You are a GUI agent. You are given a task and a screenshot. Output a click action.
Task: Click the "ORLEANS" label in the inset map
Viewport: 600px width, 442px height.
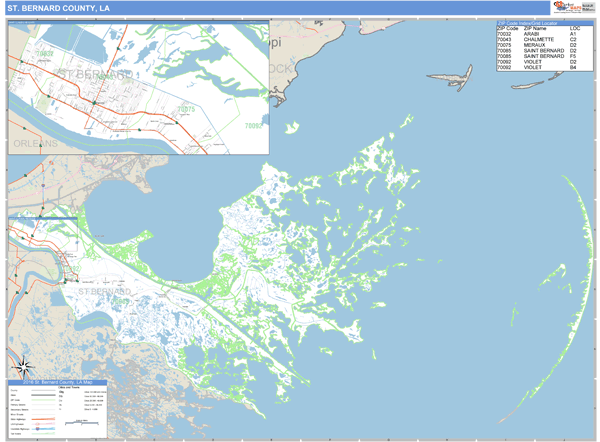coord(36,144)
